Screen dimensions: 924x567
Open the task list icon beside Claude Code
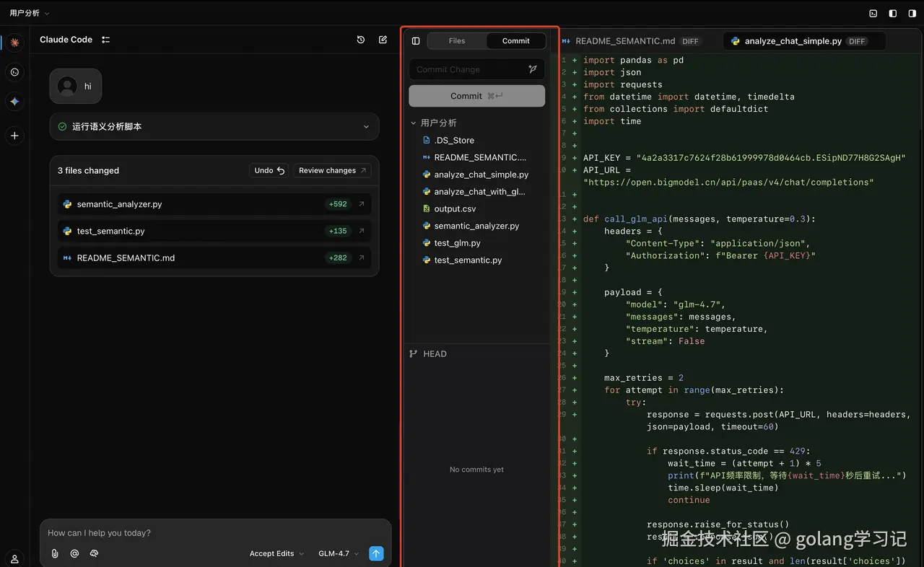click(105, 40)
